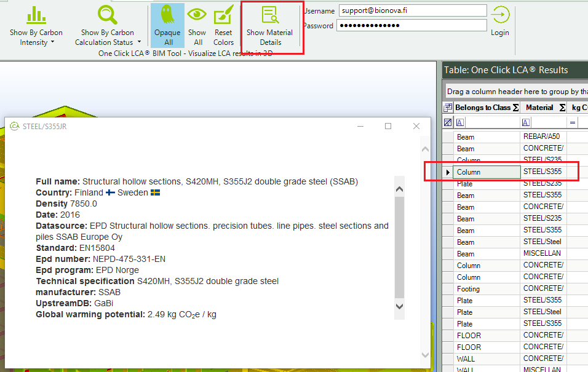Image resolution: width=588 pixels, height=372 pixels.
Task: Focus the Username input field
Action: coord(413,10)
